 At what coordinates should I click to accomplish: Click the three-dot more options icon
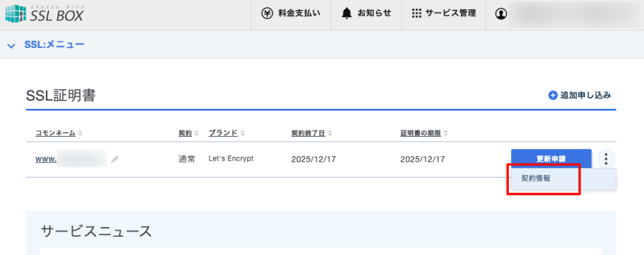click(x=606, y=159)
